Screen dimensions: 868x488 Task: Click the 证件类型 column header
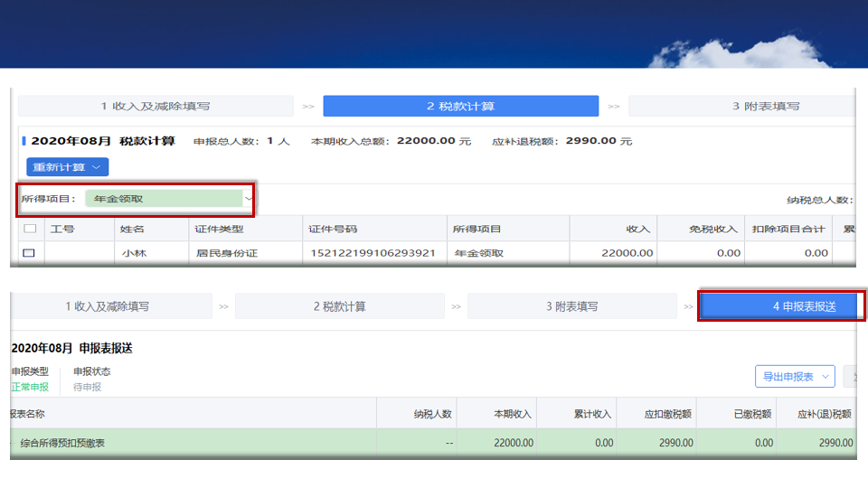click(x=219, y=229)
